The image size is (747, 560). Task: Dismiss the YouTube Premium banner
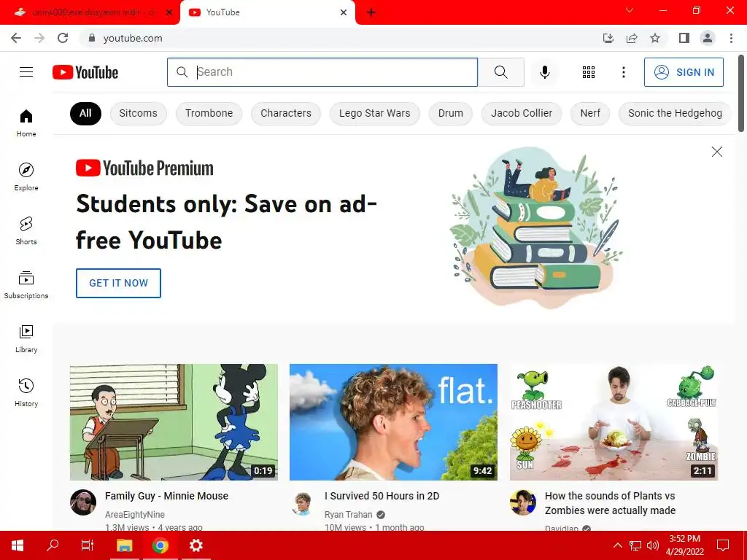pyautogui.click(x=717, y=152)
